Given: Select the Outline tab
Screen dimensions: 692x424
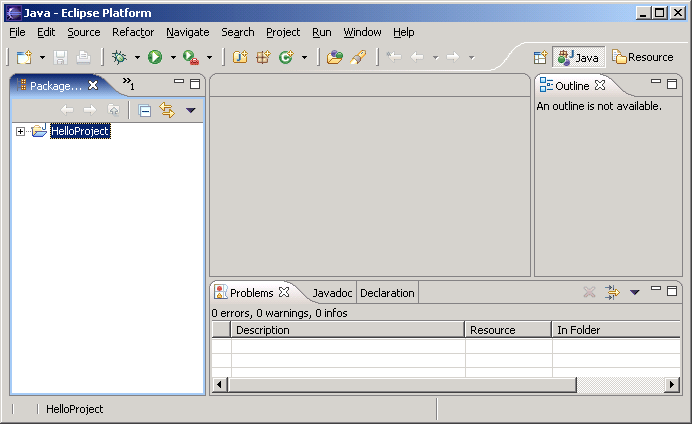Looking at the screenshot, I should (x=572, y=86).
